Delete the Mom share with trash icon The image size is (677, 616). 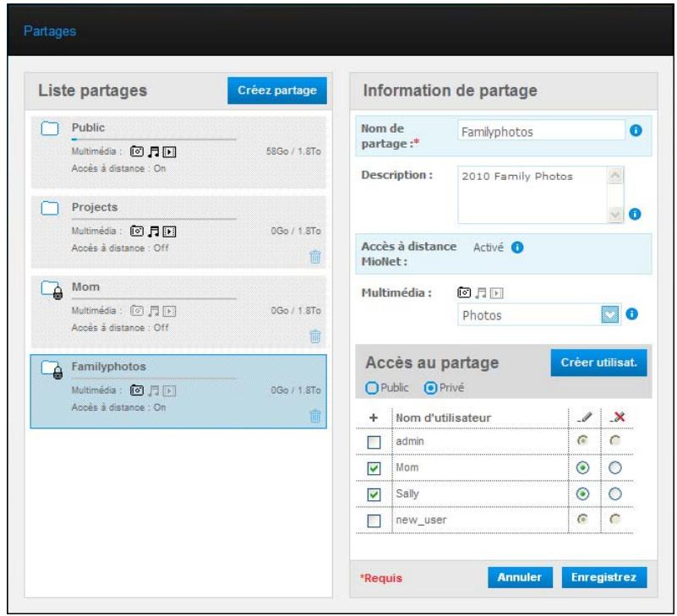[315, 335]
